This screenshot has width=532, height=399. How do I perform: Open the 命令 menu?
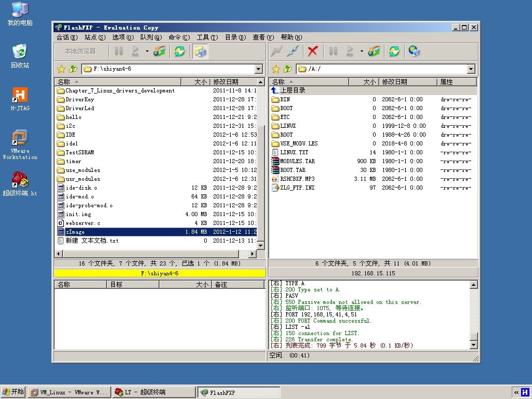[179, 37]
